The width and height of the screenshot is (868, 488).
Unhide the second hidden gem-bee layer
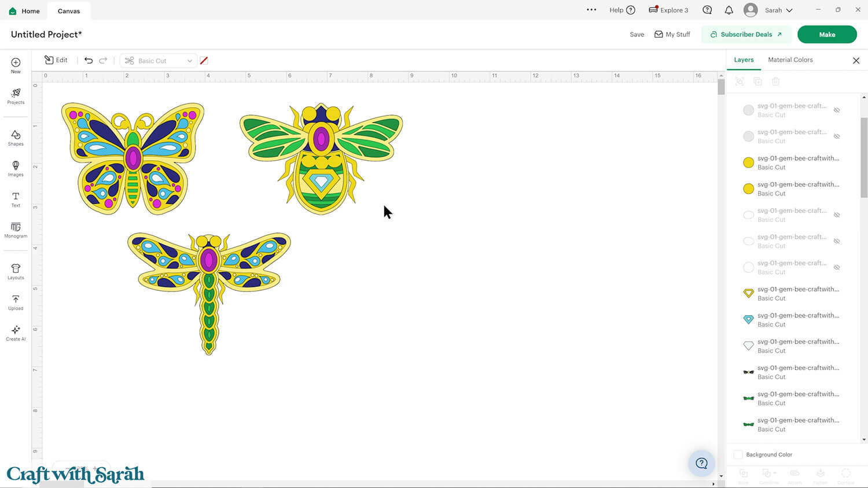[x=836, y=136]
